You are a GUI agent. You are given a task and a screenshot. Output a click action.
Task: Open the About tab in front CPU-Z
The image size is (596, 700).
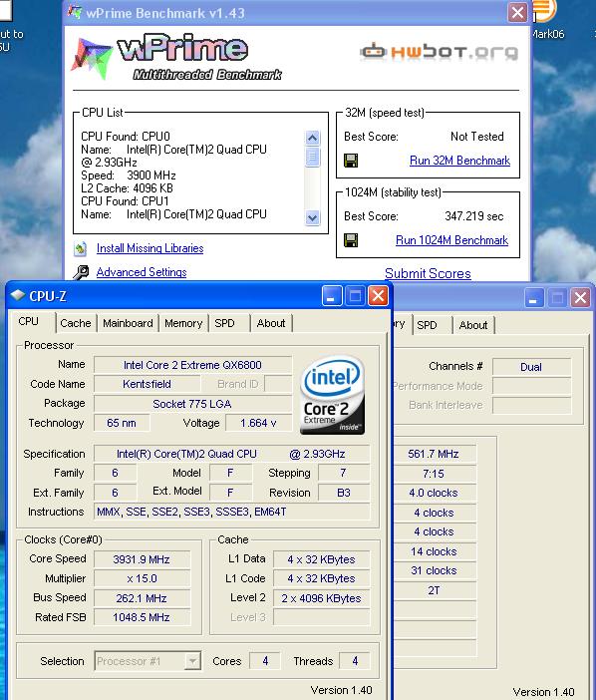point(271,323)
